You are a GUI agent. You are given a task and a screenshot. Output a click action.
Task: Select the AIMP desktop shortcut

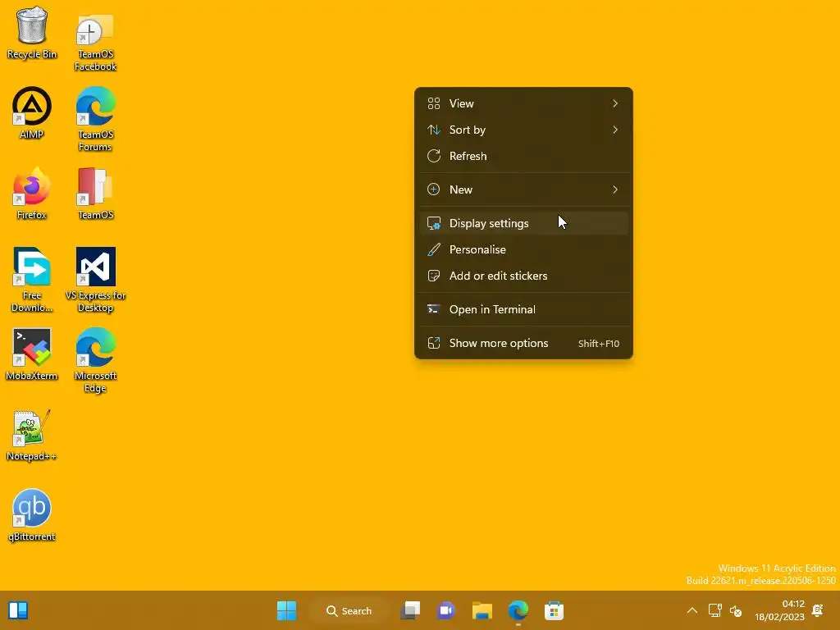tap(32, 113)
